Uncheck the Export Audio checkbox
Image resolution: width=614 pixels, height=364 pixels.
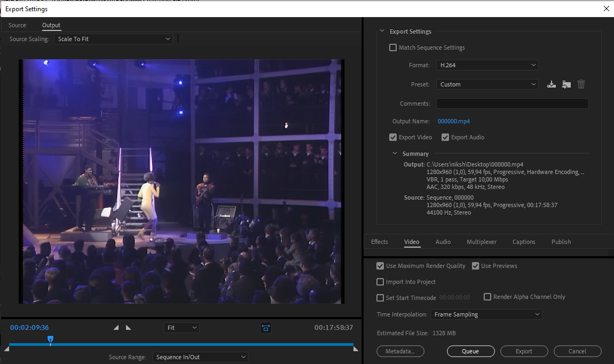[445, 137]
